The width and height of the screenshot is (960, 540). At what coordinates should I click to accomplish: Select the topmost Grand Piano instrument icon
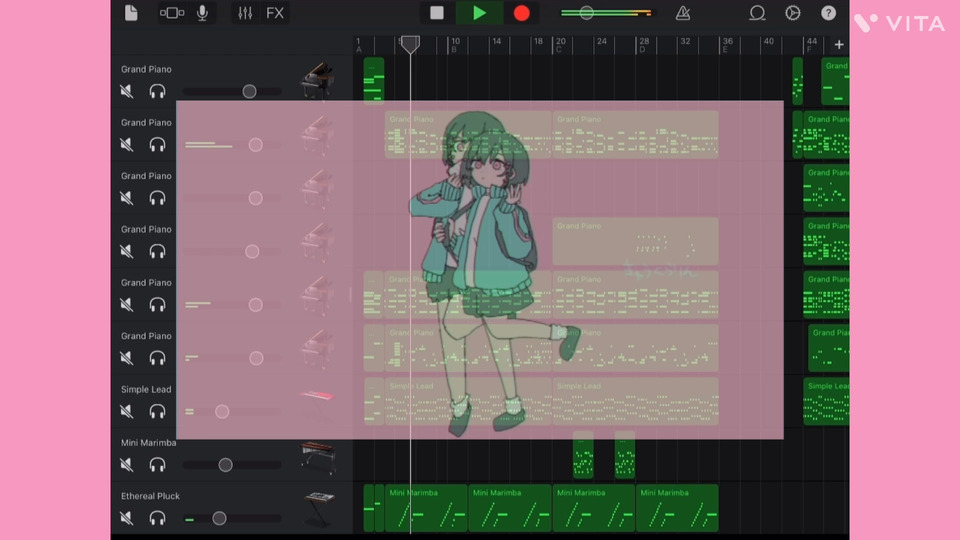318,81
